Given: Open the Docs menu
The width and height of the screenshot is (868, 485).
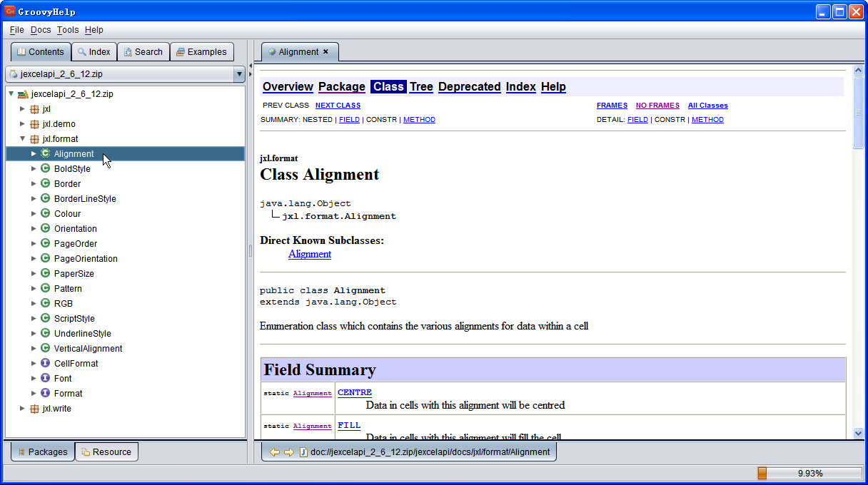Looking at the screenshot, I should click(x=41, y=30).
